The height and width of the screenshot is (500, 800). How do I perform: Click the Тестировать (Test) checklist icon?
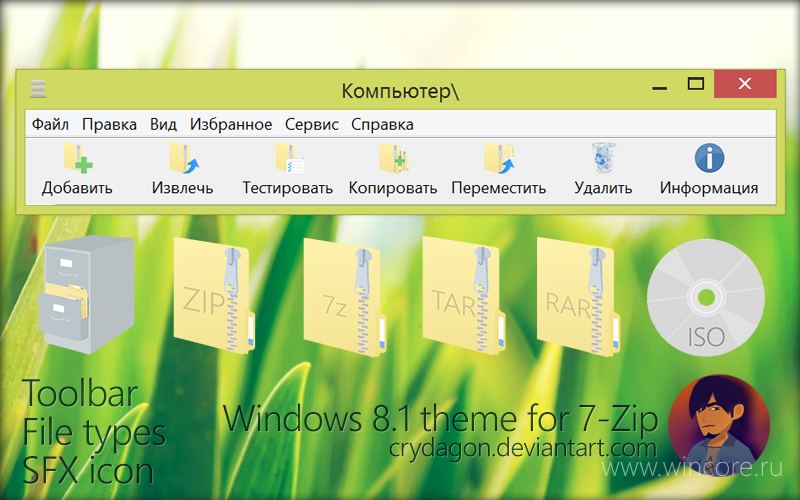289,158
